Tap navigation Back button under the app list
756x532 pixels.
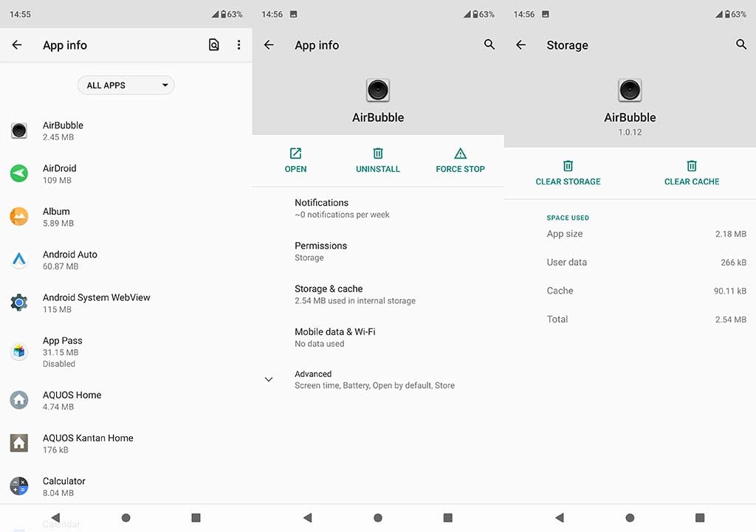click(x=55, y=517)
